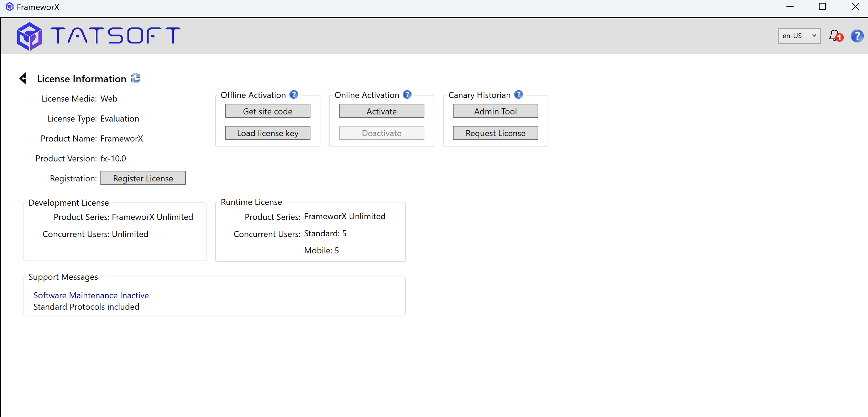Click the blue help icon in header

pos(857,36)
